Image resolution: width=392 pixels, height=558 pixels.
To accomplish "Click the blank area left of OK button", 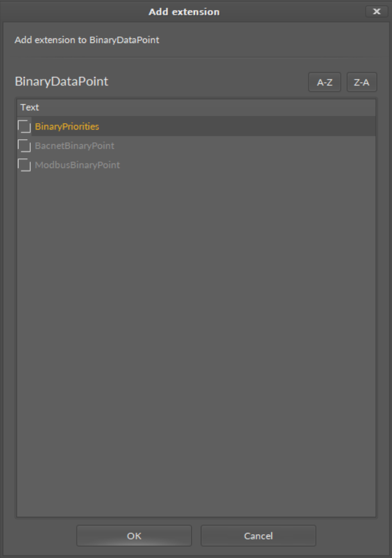I will pyautogui.click(x=42, y=536).
